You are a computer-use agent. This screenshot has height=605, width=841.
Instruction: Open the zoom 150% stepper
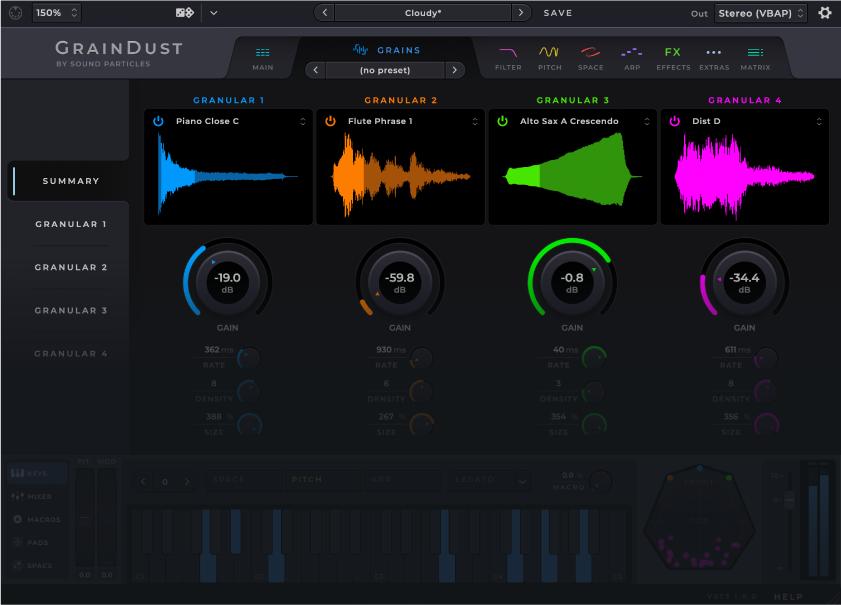tap(56, 12)
